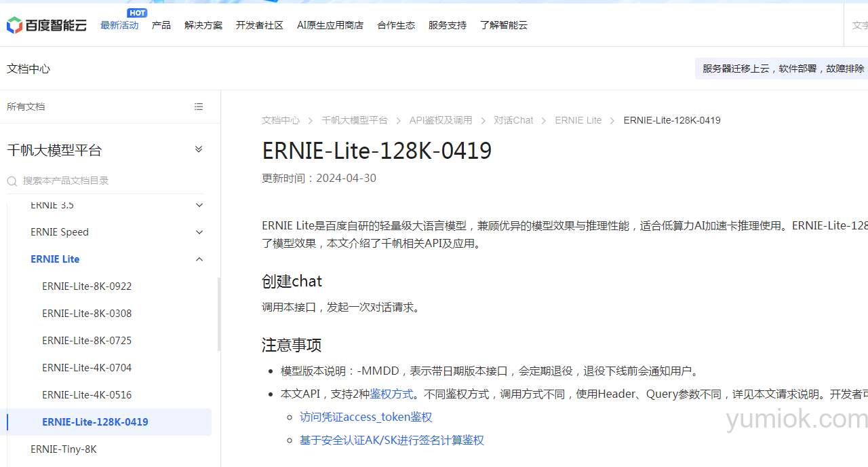Select the ERNIE-Lite-128K-0419 sidebar item
This screenshot has width=868, height=467.
coord(109,422)
